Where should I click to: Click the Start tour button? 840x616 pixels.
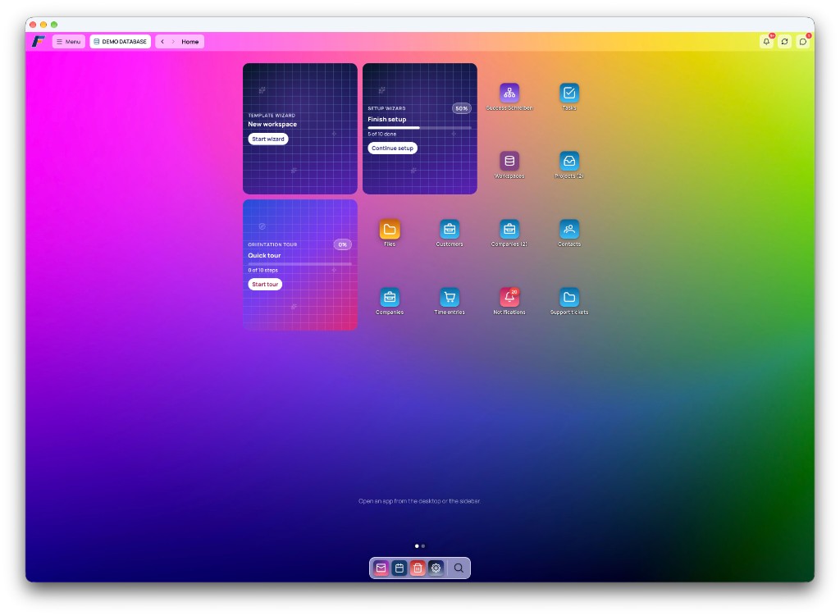[265, 284]
